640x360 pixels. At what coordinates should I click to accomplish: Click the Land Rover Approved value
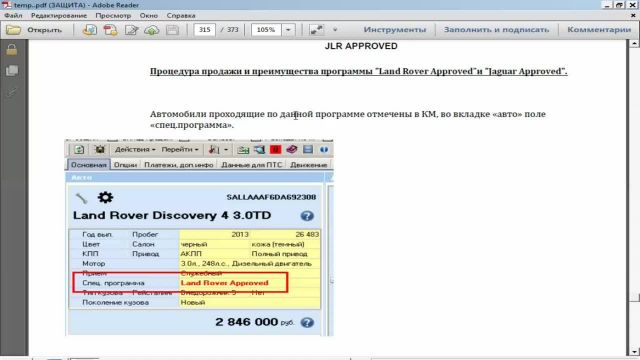point(224,283)
